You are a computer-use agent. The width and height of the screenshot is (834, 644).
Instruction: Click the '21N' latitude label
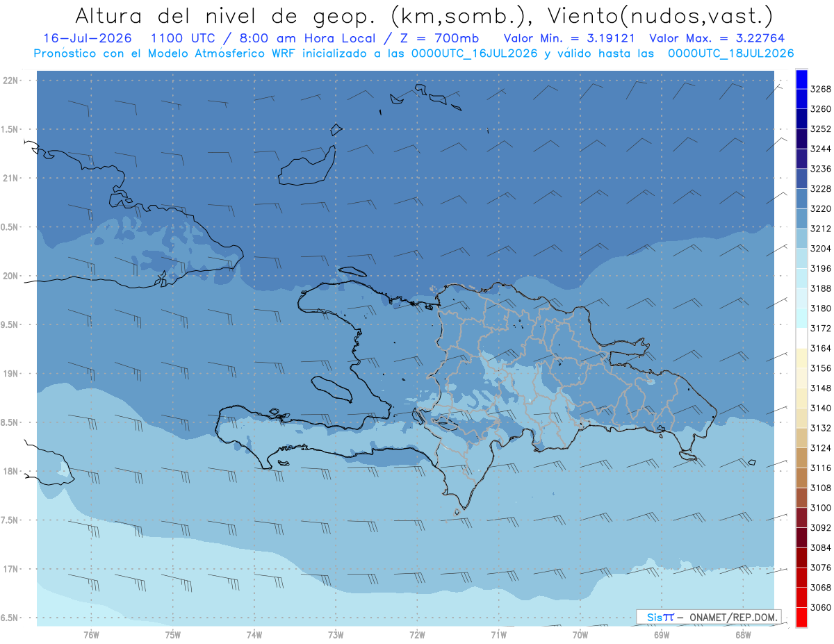[12, 179]
